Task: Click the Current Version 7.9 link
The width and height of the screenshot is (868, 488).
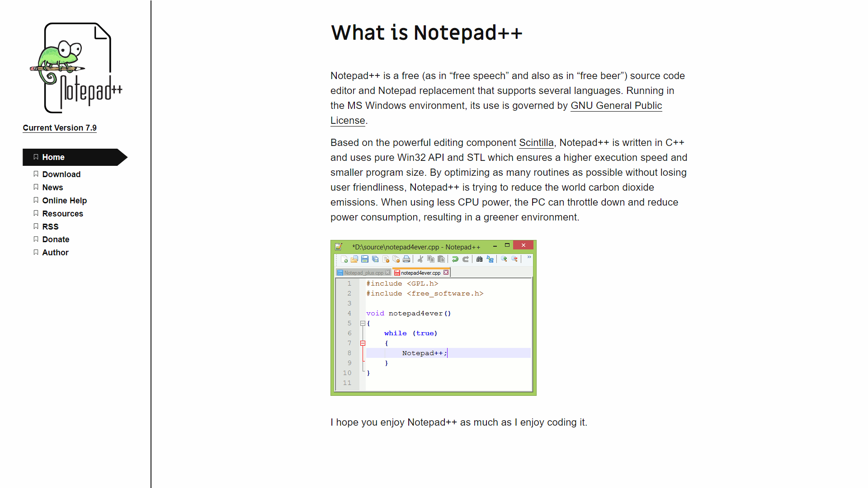Action: (59, 128)
